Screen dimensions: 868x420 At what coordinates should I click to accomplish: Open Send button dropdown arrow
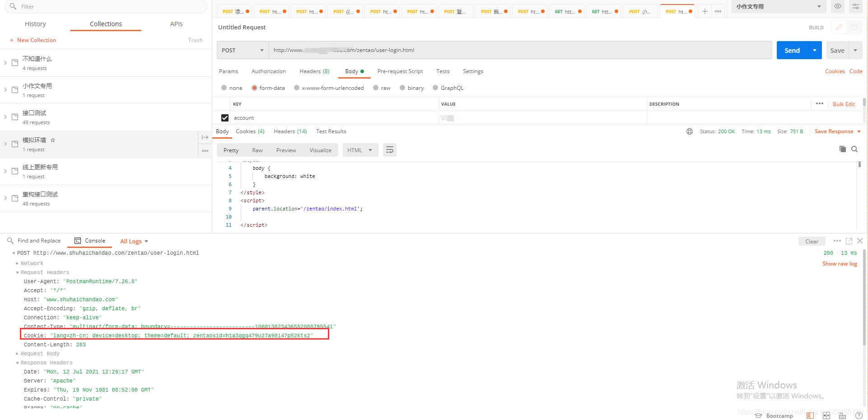pyautogui.click(x=815, y=50)
